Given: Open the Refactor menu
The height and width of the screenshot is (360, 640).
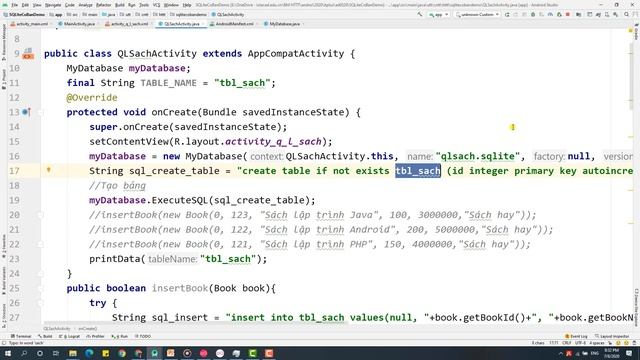Looking at the screenshot, I should 103,5.
